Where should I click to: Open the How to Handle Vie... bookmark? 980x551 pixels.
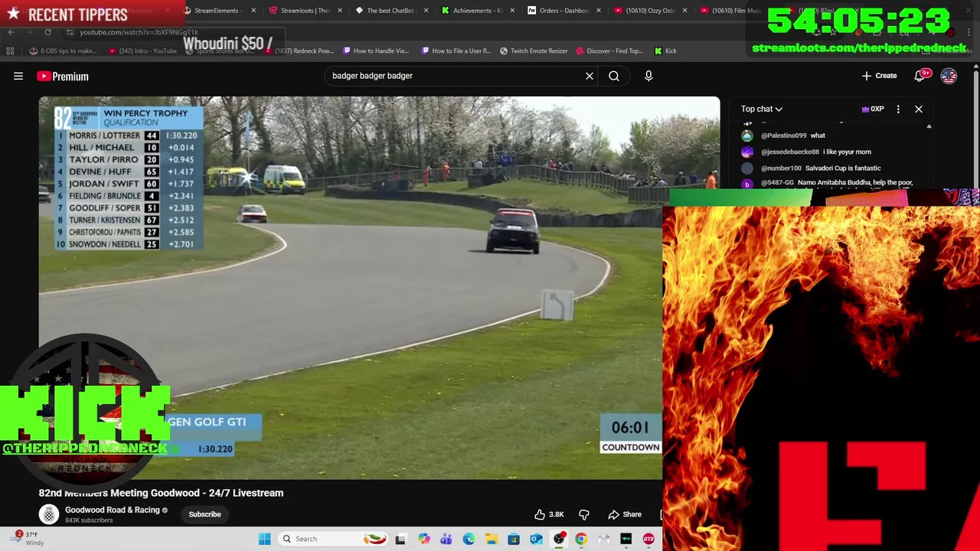coord(375,51)
